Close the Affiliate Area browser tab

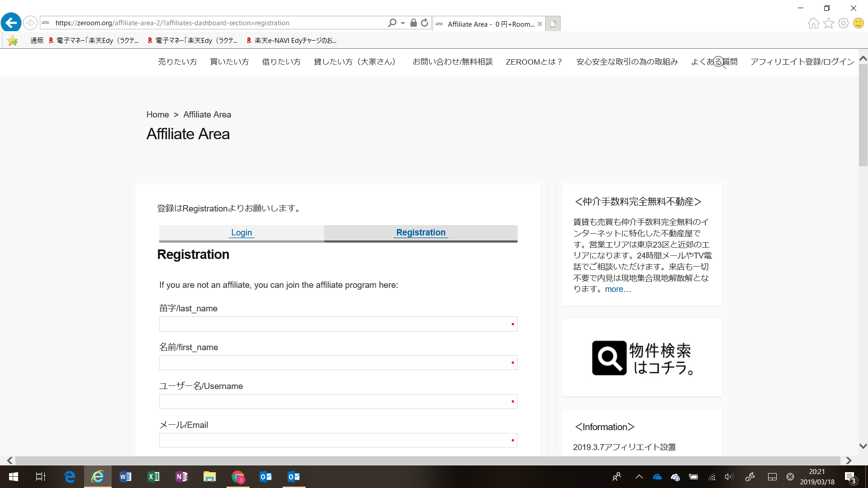[540, 24]
